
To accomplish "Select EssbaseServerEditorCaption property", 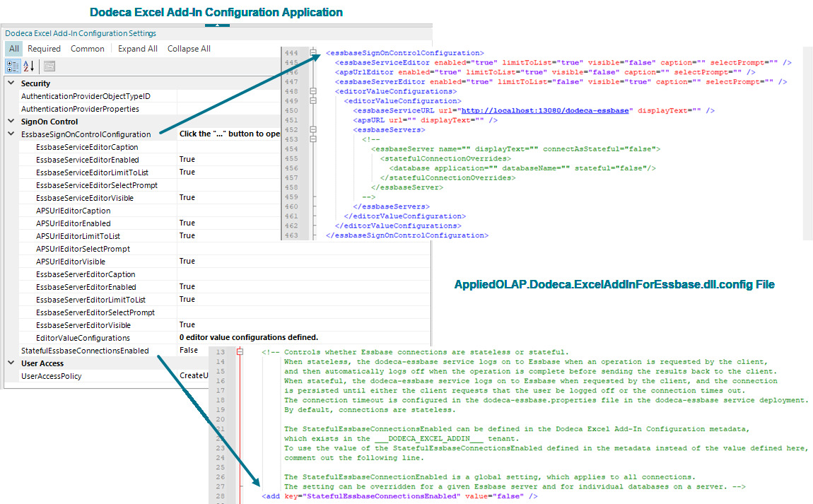I will (86, 274).
